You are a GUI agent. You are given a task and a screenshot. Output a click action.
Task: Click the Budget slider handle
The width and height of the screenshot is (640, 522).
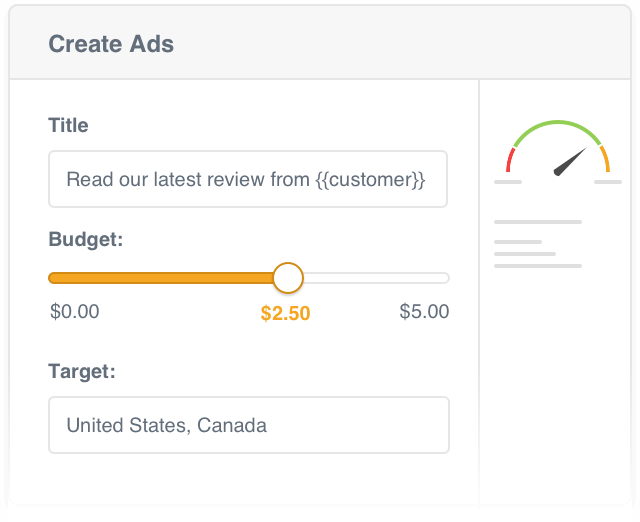(x=288, y=277)
